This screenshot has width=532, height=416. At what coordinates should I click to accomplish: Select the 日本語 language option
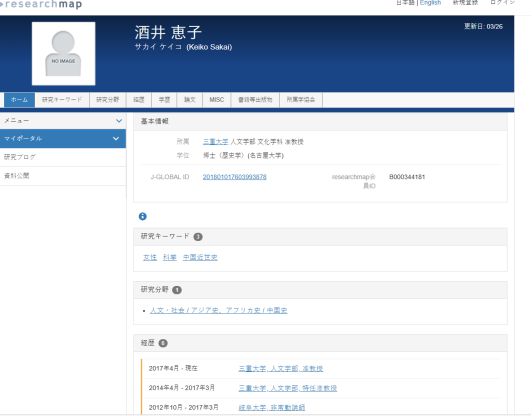tap(405, 3)
